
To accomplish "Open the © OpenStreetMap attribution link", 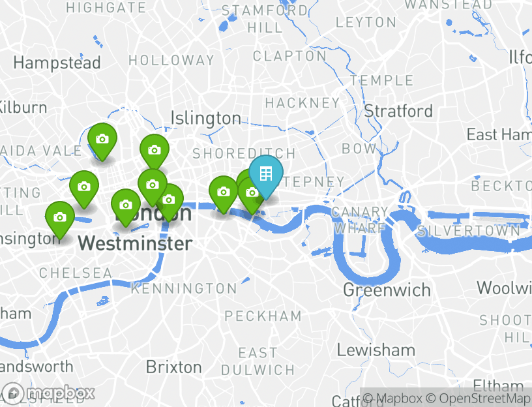I will [479, 398].
